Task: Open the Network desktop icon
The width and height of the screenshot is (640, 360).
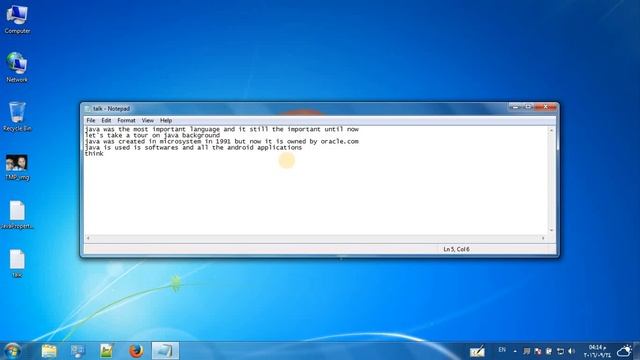Action: coord(17,67)
